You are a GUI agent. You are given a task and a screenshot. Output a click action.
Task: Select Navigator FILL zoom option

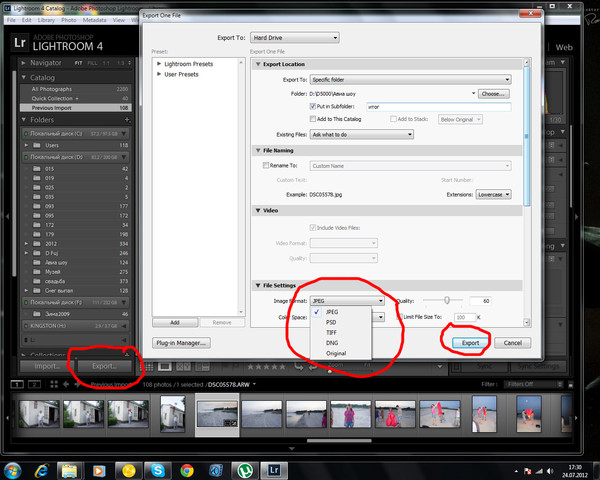(x=92, y=63)
